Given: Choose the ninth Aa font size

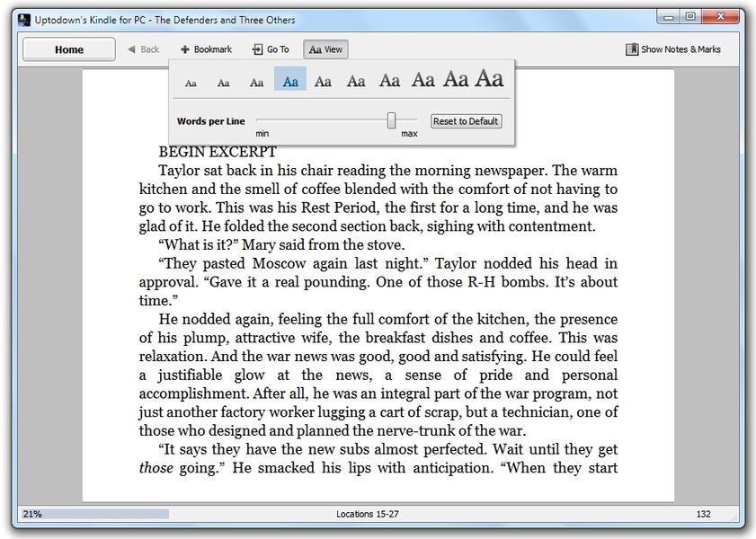Looking at the screenshot, I should click(x=456, y=79).
